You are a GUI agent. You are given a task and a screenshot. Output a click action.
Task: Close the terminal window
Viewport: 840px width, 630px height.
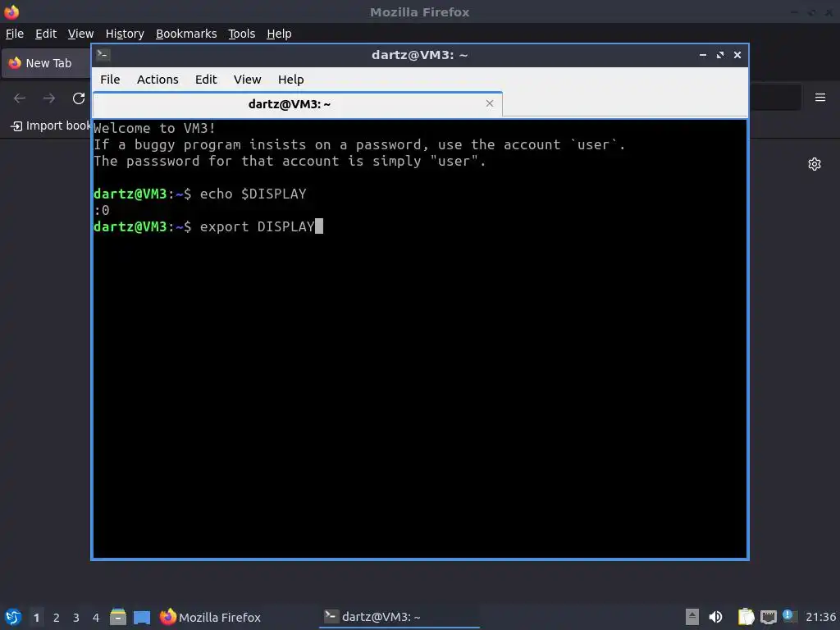tap(737, 55)
